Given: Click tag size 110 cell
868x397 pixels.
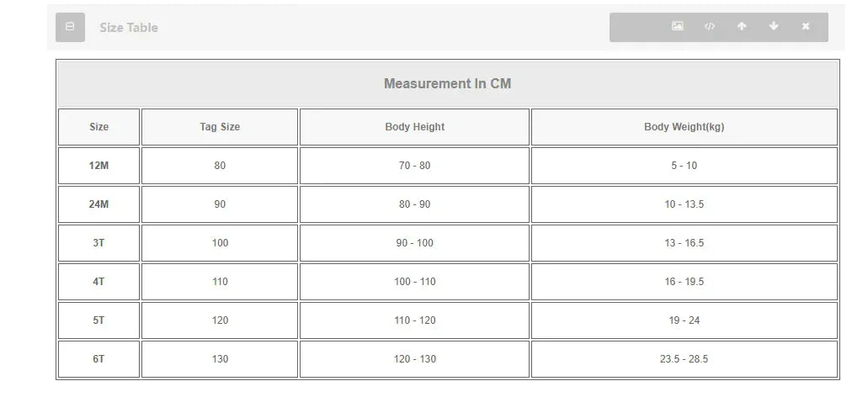Looking at the screenshot, I should (x=220, y=282).
